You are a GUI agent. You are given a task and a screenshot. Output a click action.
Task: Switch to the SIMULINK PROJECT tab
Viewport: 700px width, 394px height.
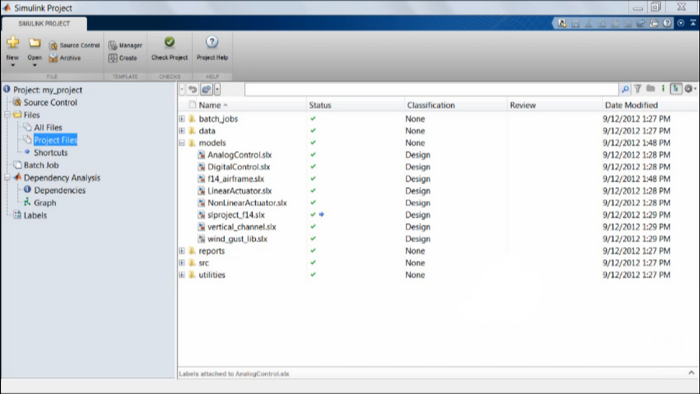coord(44,24)
